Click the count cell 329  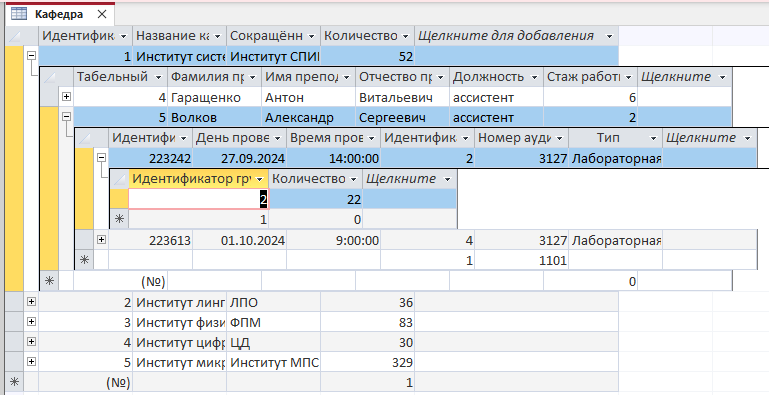(367, 362)
